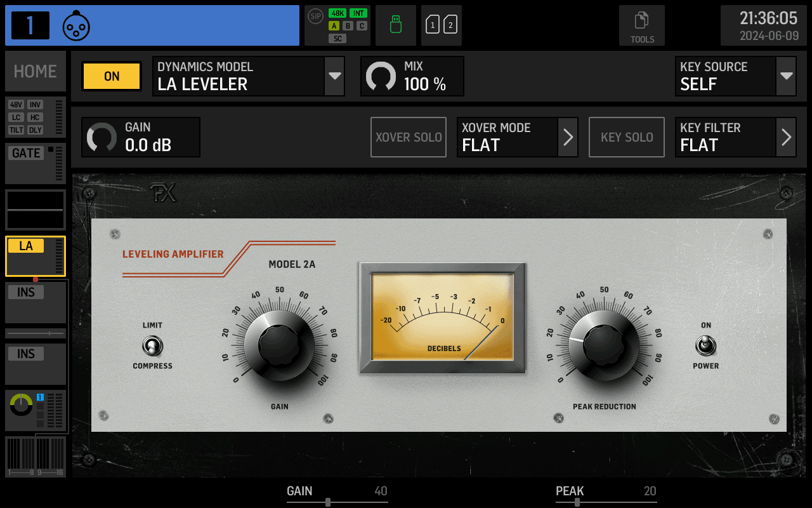Select the SC indicator
This screenshot has height=508, width=812.
pos(337,39)
